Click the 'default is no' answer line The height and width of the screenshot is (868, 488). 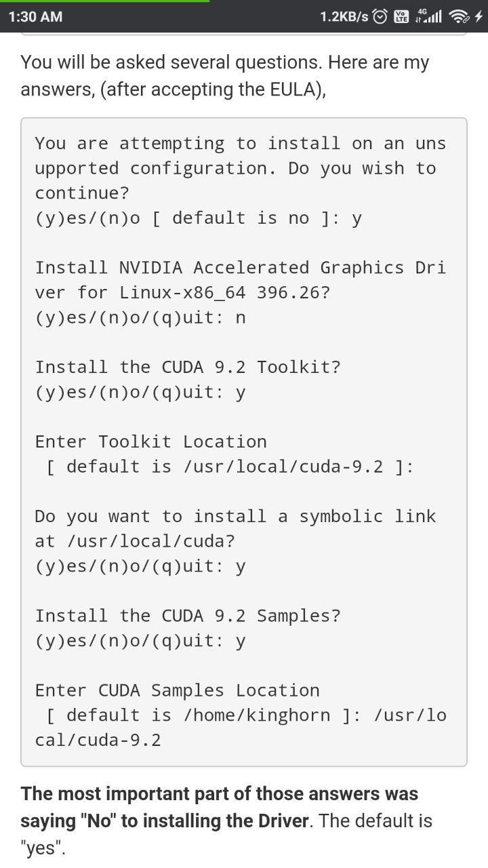pyautogui.click(x=198, y=218)
